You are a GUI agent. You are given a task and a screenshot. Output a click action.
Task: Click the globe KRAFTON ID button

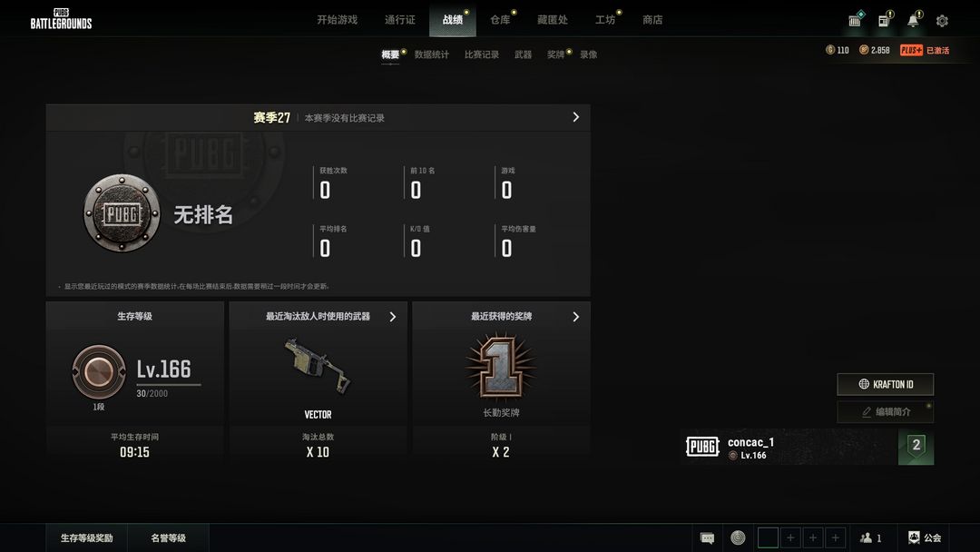[886, 384]
